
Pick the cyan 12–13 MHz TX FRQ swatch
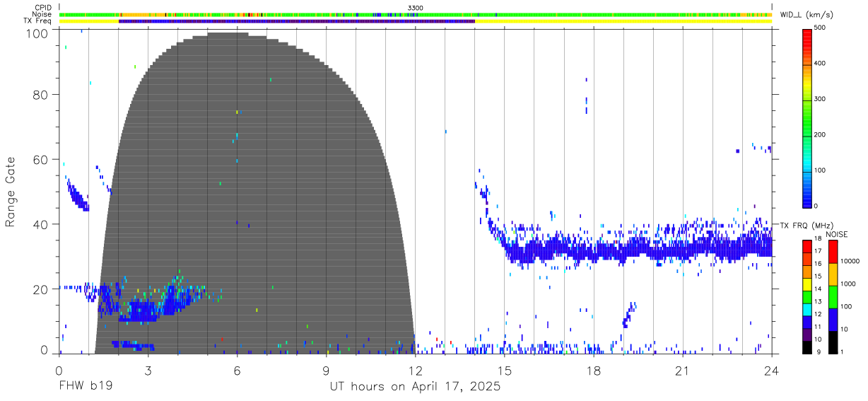807,308
